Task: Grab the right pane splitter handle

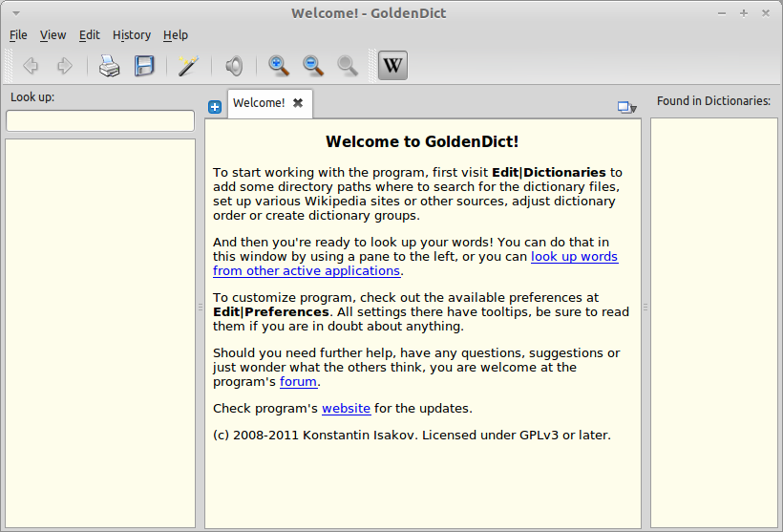Action: (645, 308)
